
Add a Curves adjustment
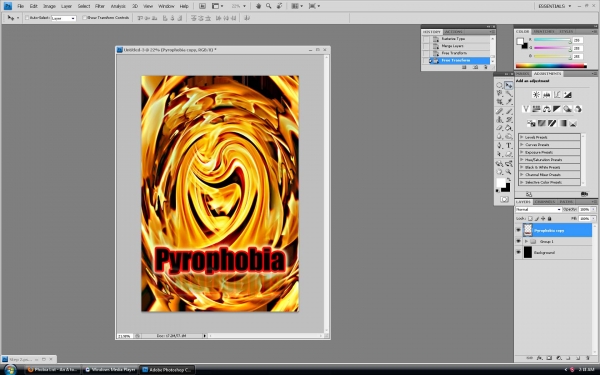557,95
